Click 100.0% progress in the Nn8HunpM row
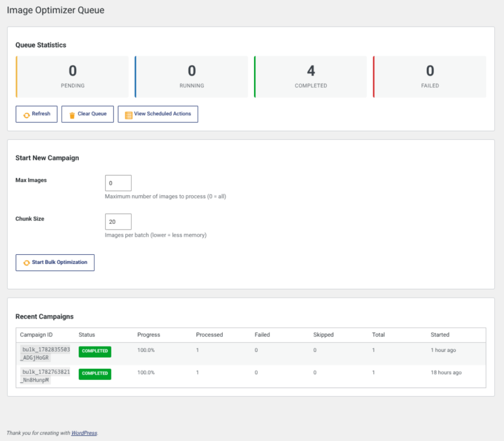 [x=146, y=373]
